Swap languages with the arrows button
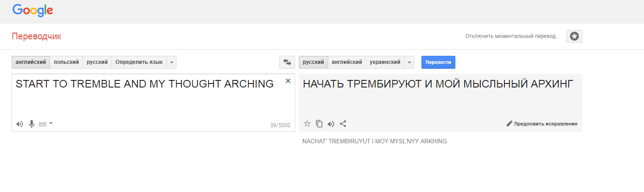 pos(287,62)
